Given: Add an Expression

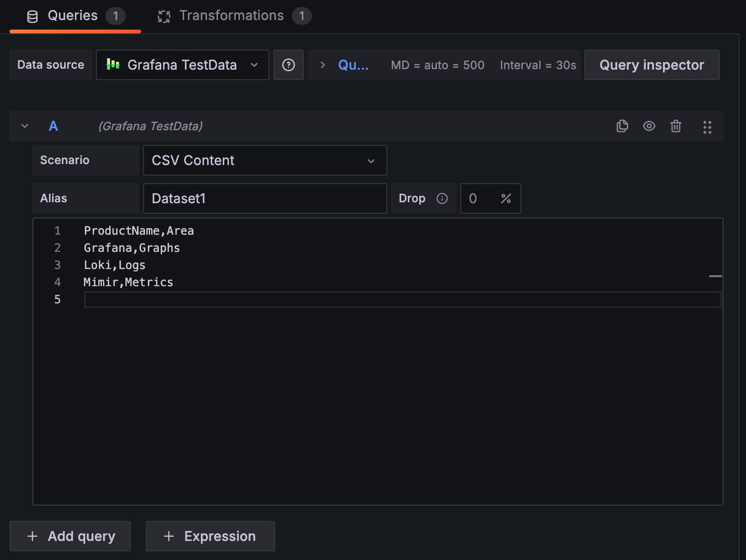Looking at the screenshot, I should [x=210, y=536].
